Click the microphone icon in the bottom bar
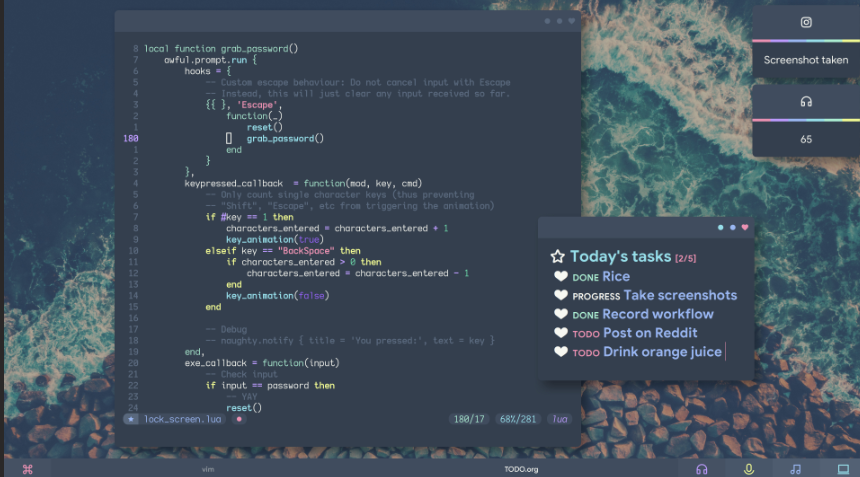860x477 pixels. (748, 469)
